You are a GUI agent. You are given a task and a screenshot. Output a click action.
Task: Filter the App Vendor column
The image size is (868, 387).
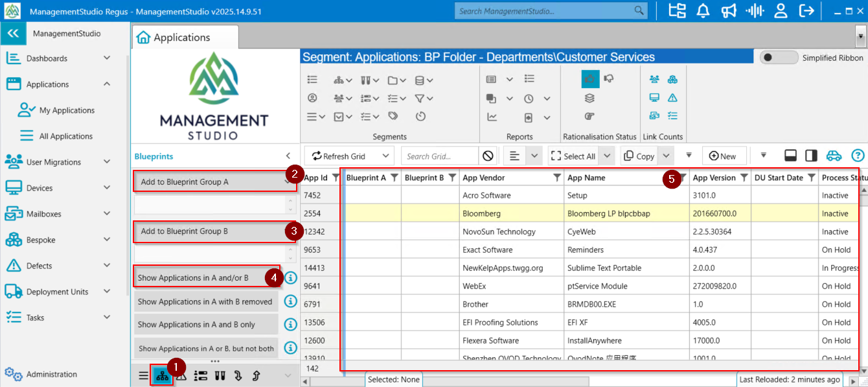pyautogui.click(x=556, y=178)
